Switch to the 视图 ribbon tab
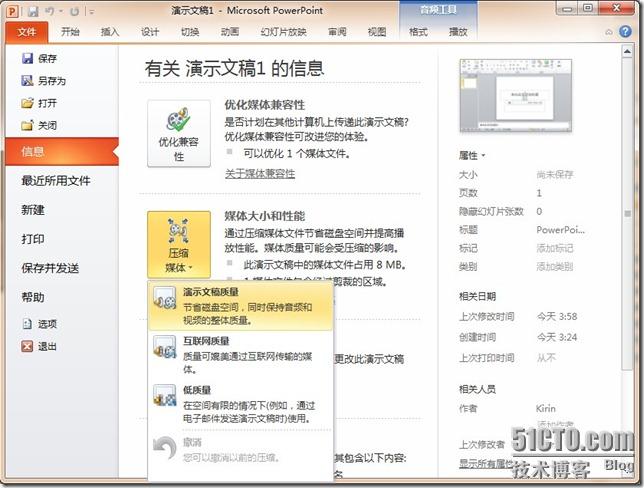This screenshot has width=644, height=488. point(377,32)
